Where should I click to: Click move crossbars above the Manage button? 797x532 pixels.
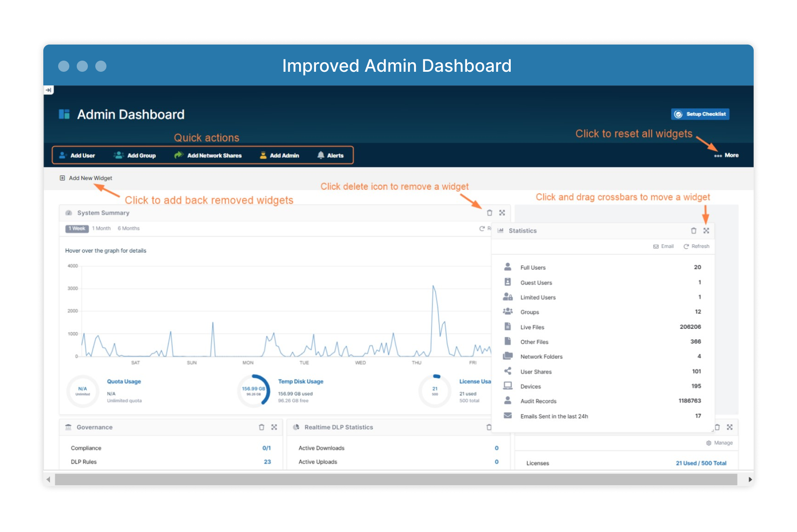(730, 427)
